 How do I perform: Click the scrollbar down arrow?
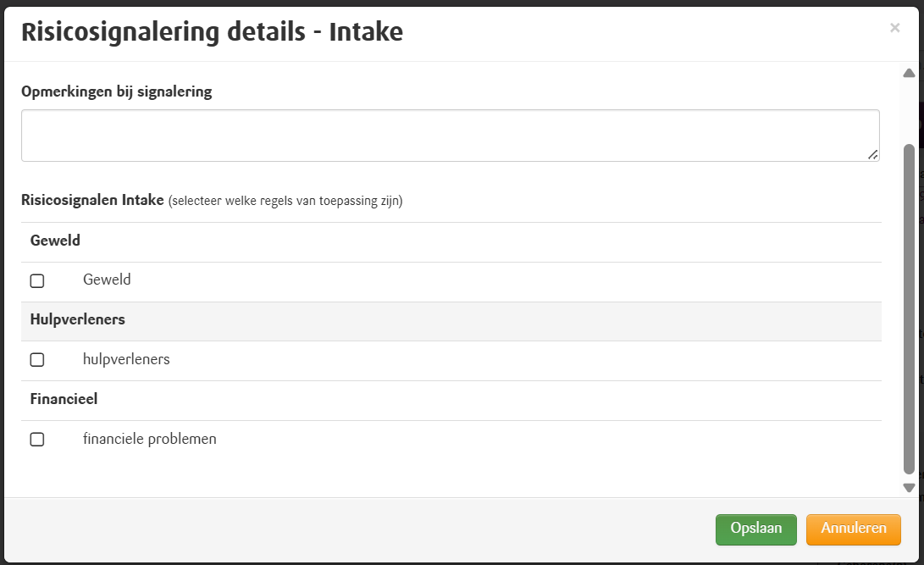(x=910, y=487)
